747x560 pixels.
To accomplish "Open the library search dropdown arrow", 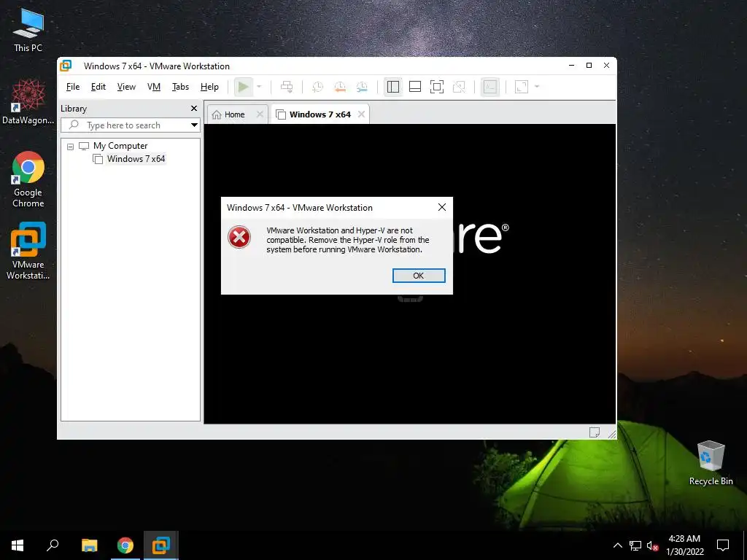I will pyautogui.click(x=194, y=125).
